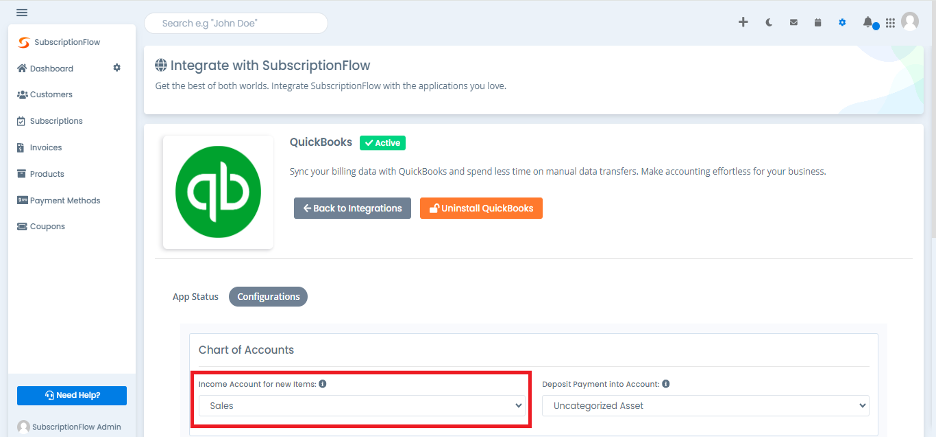Open Coupons in sidebar
The image size is (936, 438).
pyautogui.click(x=41, y=227)
